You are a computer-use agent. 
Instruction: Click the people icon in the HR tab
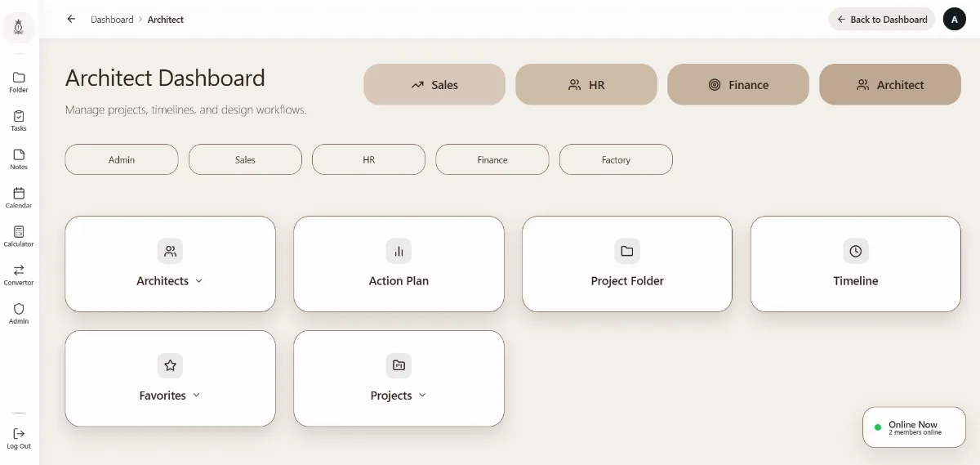[575, 85]
